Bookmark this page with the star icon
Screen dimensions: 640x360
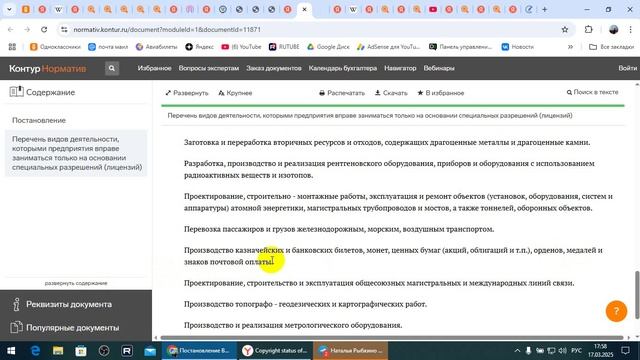point(565,29)
